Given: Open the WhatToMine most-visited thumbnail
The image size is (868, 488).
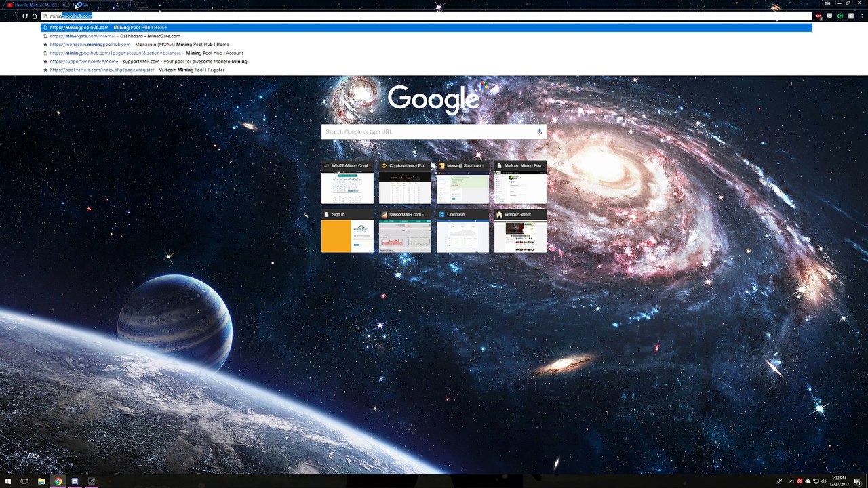Looking at the screenshot, I should [x=347, y=182].
